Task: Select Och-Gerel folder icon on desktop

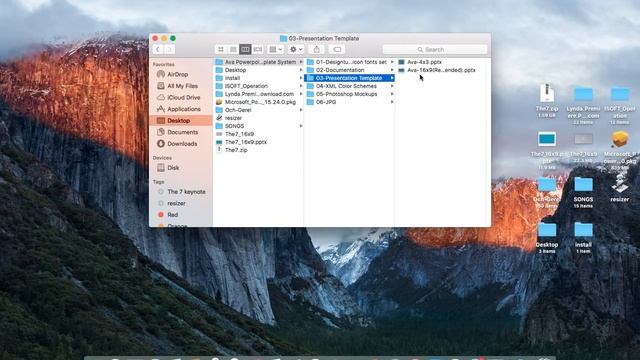Action: tap(547, 185)
